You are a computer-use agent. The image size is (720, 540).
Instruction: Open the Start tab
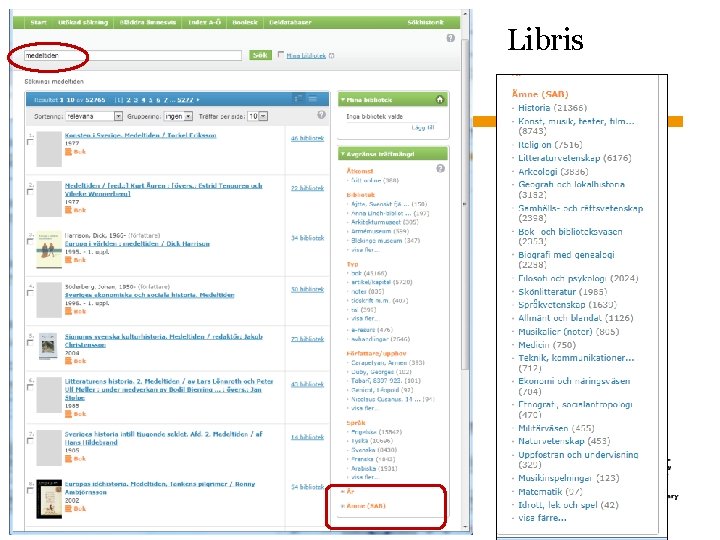tap(39, 22)
